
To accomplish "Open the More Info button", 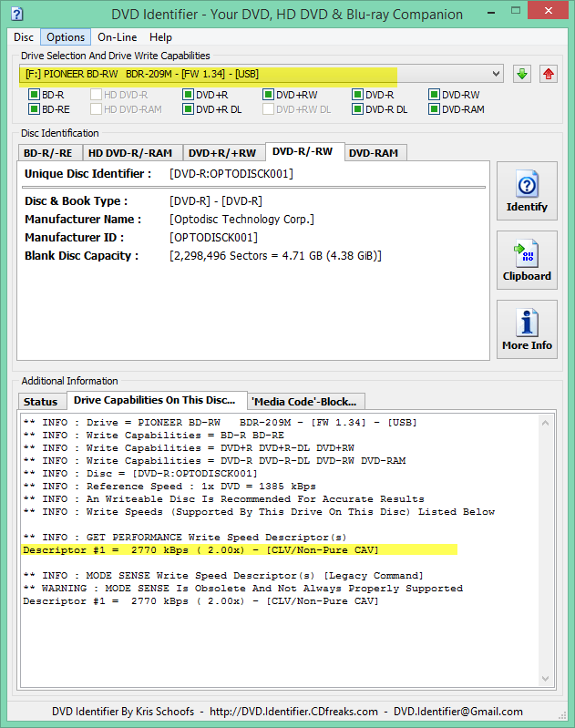I will pos(527,329).
